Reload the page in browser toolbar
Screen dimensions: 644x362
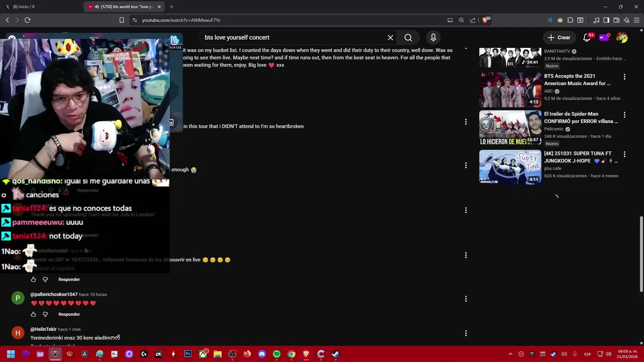pos(27,20)
